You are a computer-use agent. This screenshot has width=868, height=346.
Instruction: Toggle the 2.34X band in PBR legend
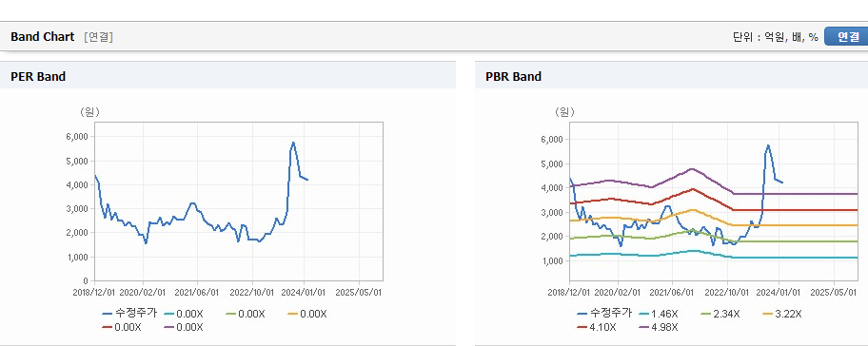pyautogui.click(x=720, y=314)
